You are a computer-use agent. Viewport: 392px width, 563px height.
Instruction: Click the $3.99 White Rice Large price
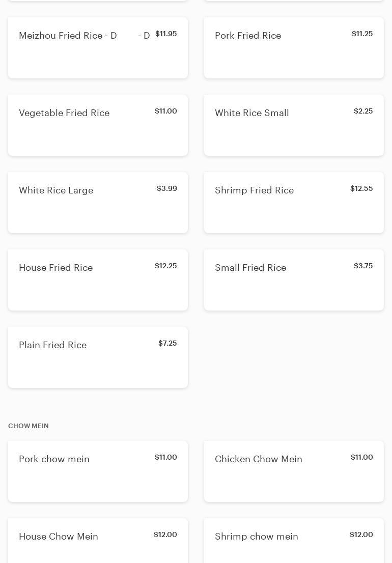pos(167,188)
